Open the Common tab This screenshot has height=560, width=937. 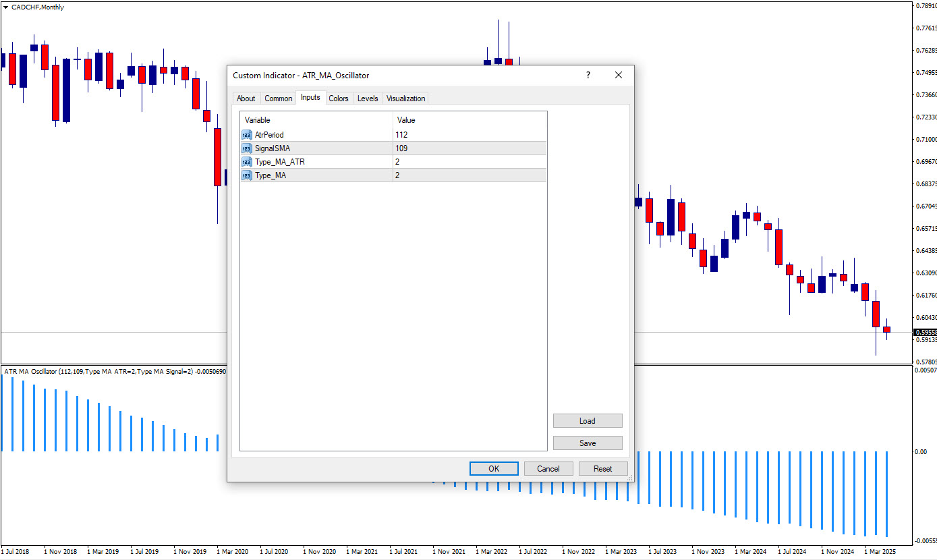(278, 99)
